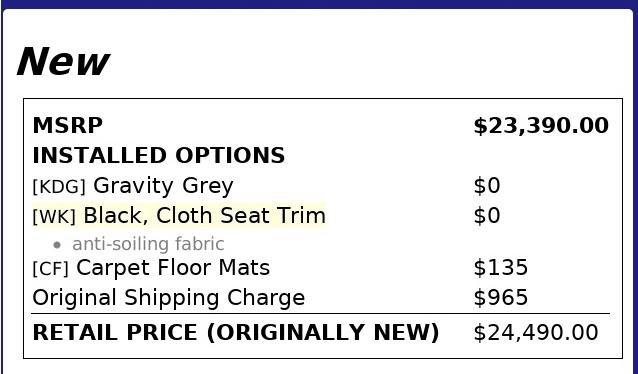
Task: Select the [WK] option code
Action: [54, 217]
